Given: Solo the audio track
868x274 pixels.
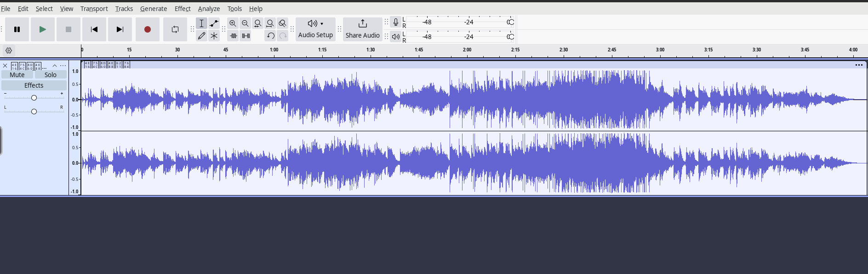Looking at the screenshot, I should [x=51, y=75].
